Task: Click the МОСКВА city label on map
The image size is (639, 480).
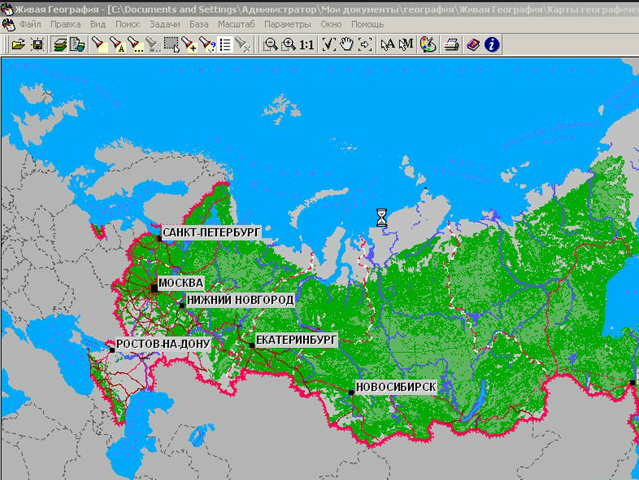Action: [x=181, y=283]
